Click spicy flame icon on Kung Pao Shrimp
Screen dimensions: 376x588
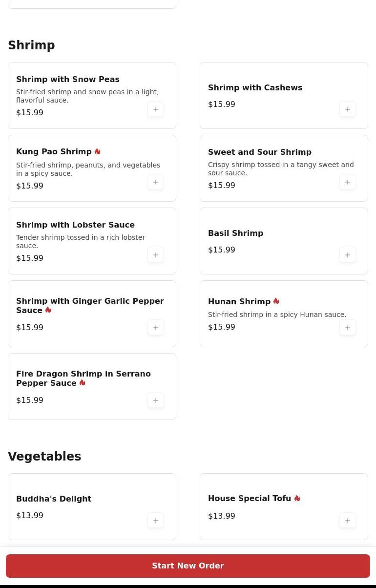pos(98,152)
